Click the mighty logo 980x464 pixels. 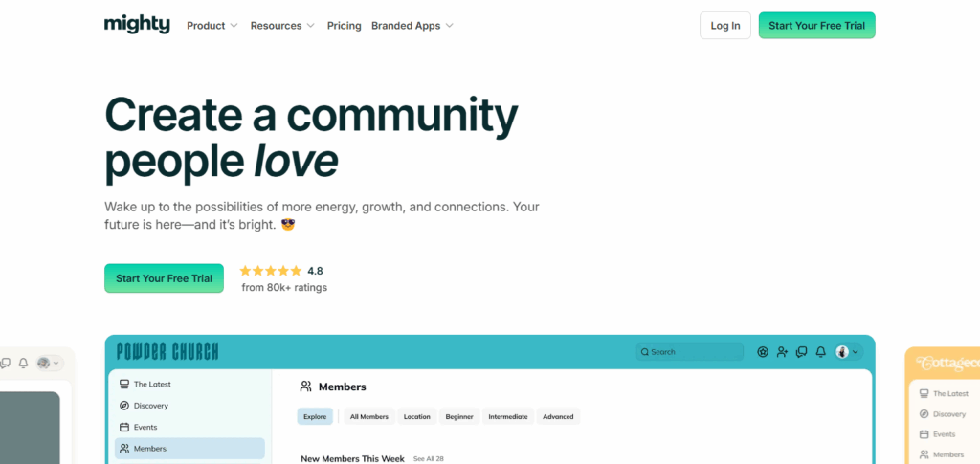[x=137, y=24]
